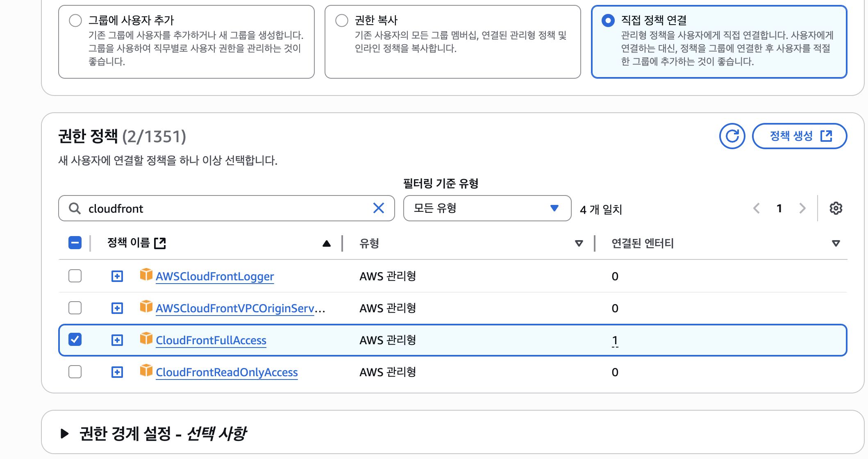Image resolution: width=868 pixels, height=459 pixels.
Task: Check AWSCloudFrontLogger policy checkbox
Action: pos(75,276)
